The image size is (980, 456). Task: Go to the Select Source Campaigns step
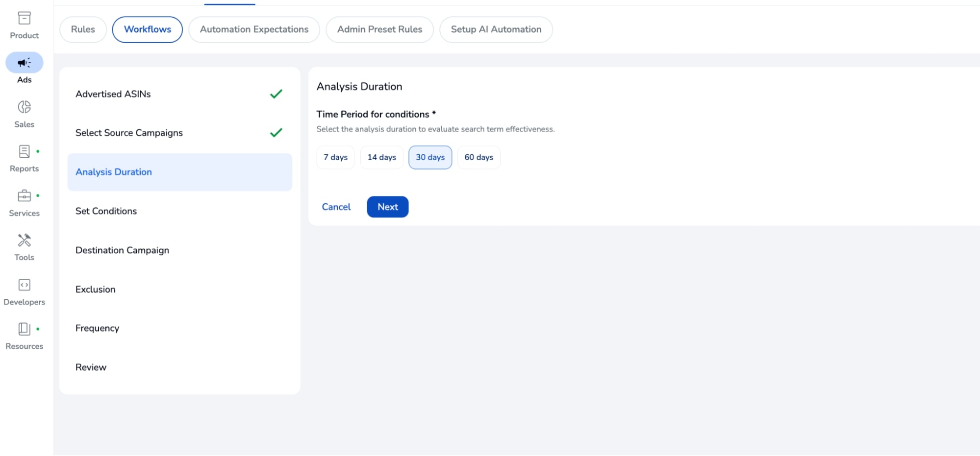pyautogui.click(x=180, y=133)
